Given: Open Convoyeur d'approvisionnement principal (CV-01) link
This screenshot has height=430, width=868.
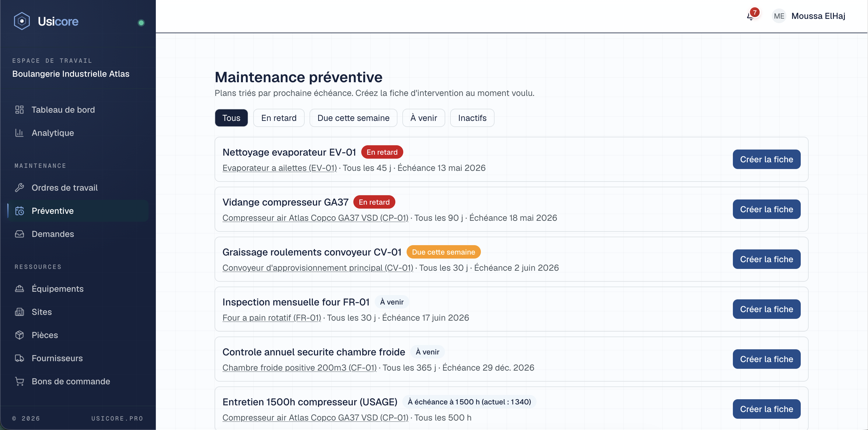Looking at the screenshot, I should click(317, 268).
